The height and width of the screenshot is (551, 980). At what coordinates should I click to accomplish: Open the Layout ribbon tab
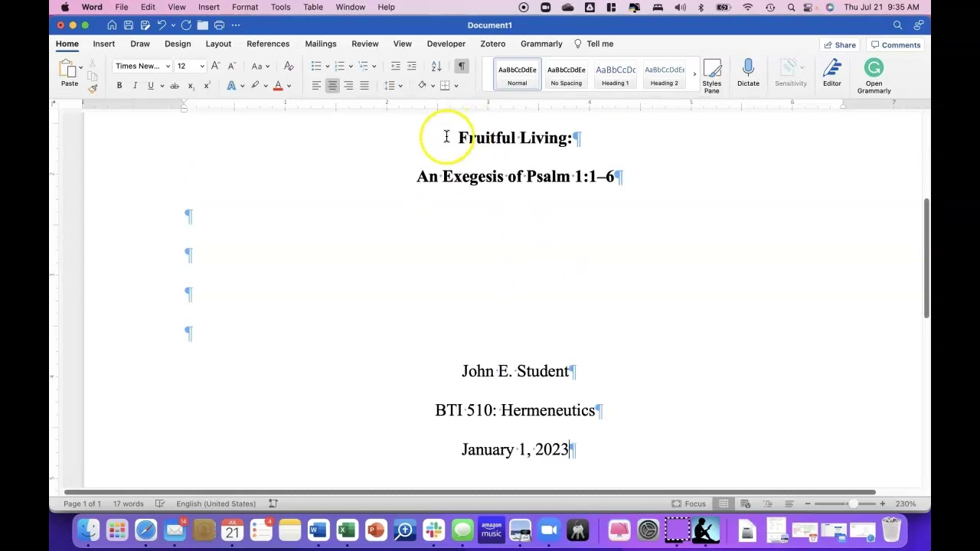tap(218, 44)
